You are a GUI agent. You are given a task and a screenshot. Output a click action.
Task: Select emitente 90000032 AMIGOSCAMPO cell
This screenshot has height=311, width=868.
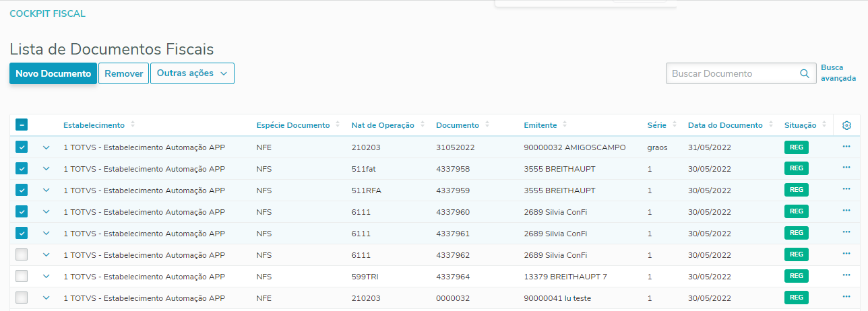(574, 147)
